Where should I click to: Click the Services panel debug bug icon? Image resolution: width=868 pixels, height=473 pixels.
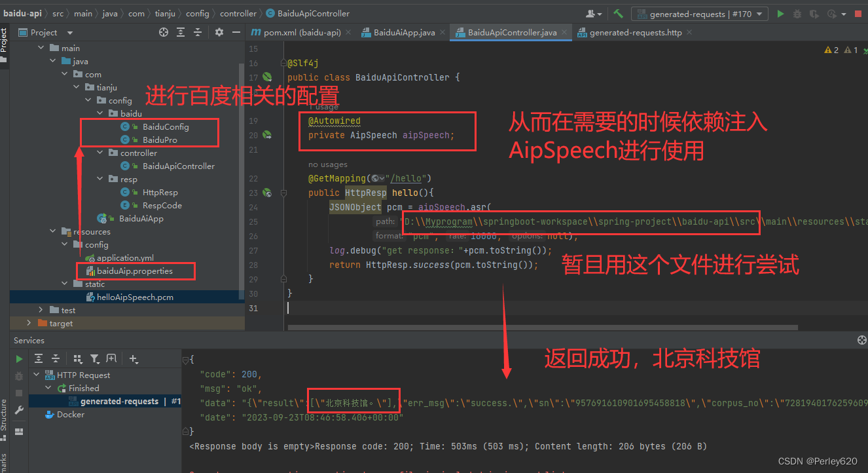19,376
